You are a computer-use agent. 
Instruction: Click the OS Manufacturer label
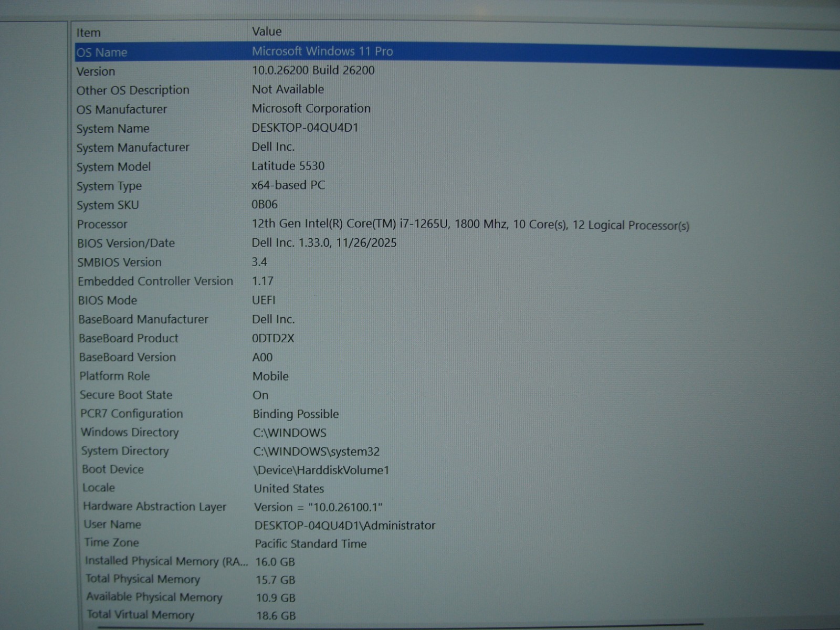tap(122, 109)
